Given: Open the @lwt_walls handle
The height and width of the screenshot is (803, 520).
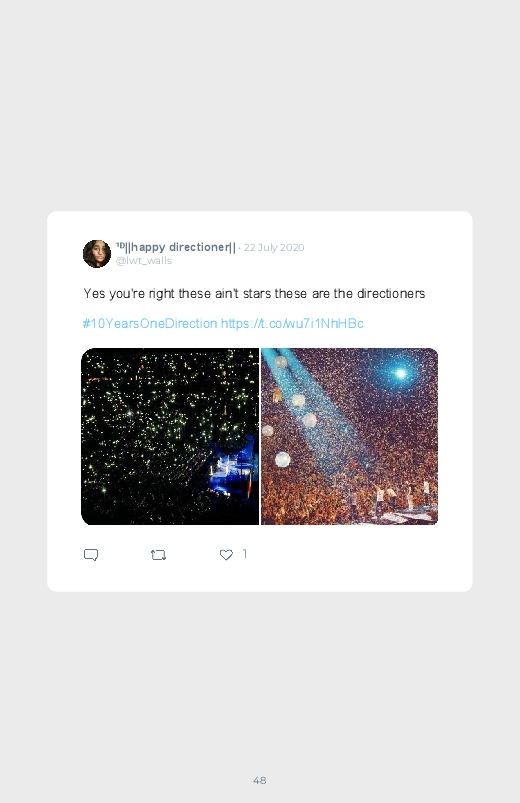Looking at the screenshot, I should tap(143, 261).
